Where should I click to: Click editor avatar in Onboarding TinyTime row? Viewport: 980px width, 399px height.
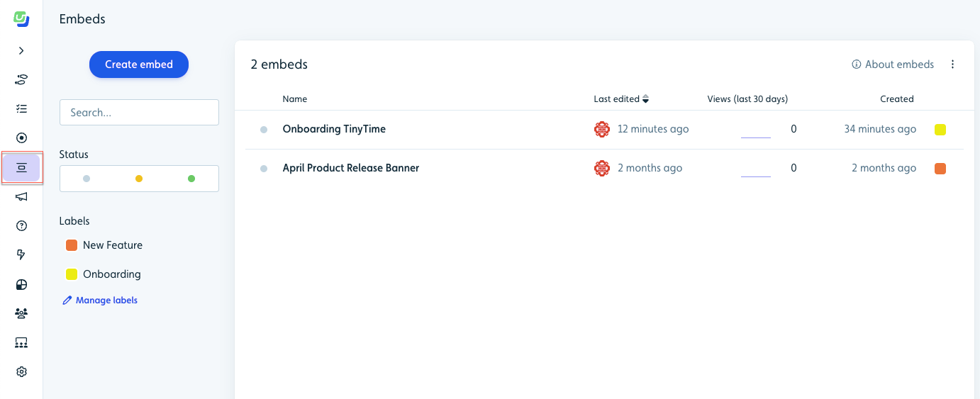602,129
